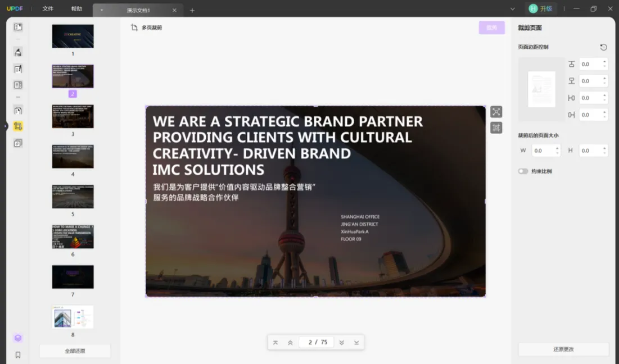Open the bookmark icon at sidebar bottom
619x364 pixels.
18,355
